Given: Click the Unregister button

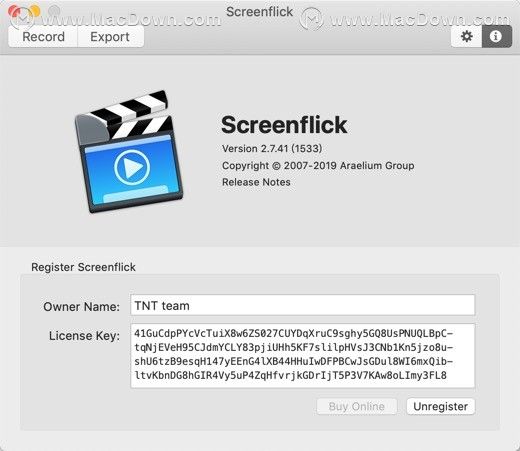Looking at the screenshot, I should point(441,406).
